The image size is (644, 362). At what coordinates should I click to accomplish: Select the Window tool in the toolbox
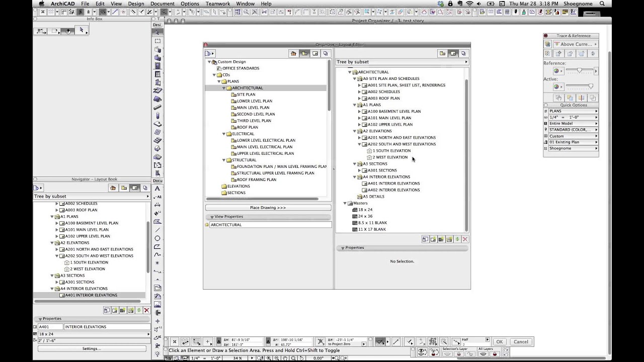tap(157, 74)
